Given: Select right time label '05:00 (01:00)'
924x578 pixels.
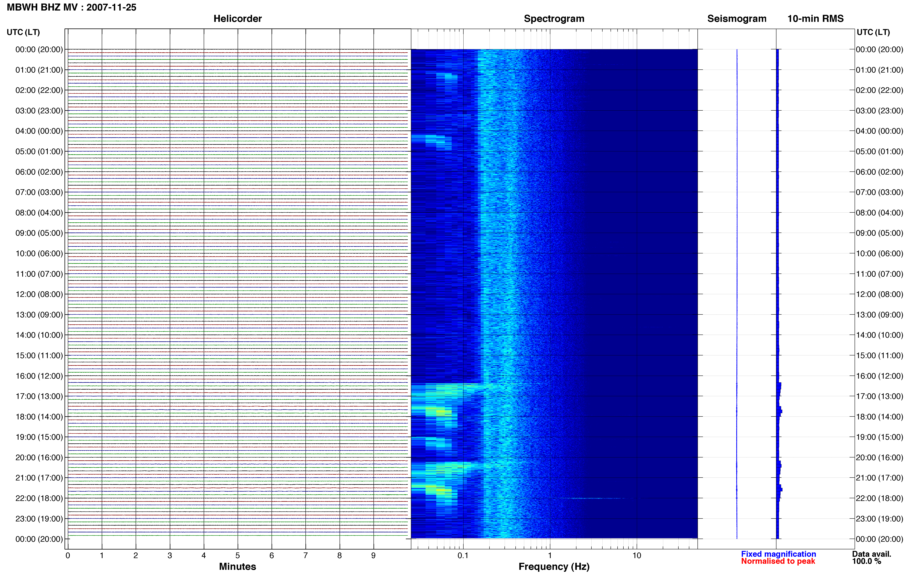Looking at the screenshot, I should [879, 151].
